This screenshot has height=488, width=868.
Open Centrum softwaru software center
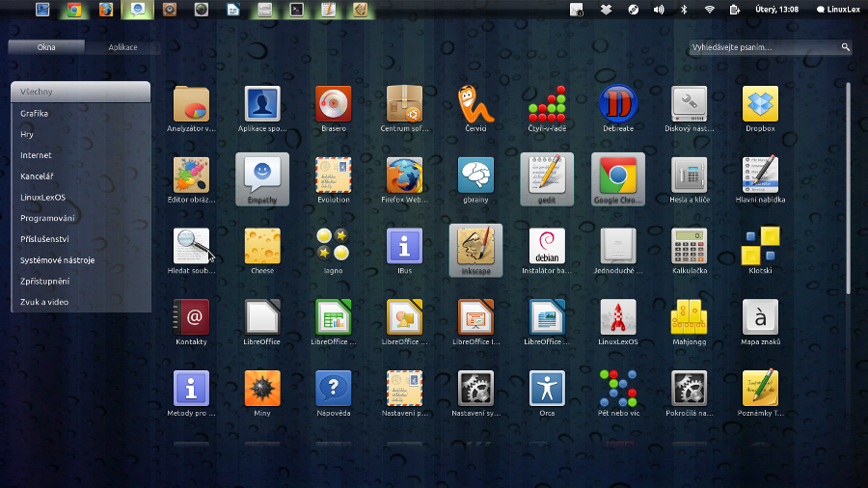405,108
